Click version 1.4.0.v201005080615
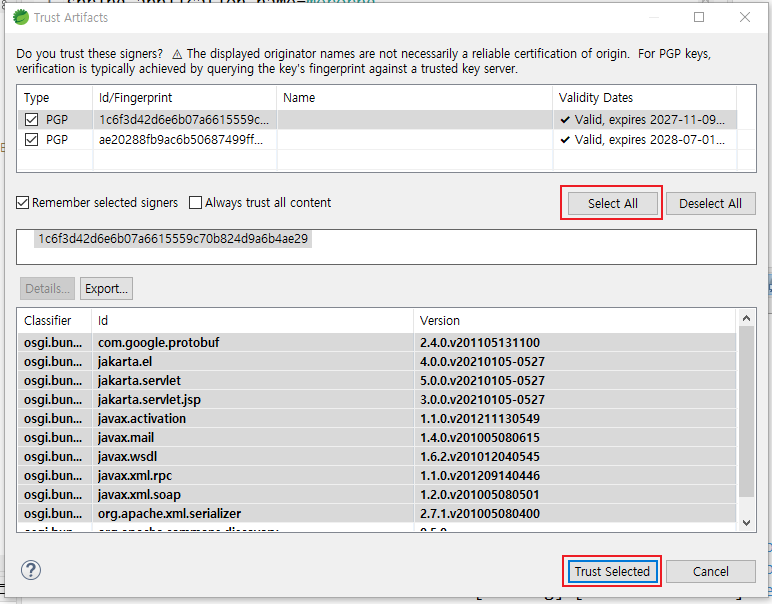Viewport: 772px width, 604px height. [480, 438]
